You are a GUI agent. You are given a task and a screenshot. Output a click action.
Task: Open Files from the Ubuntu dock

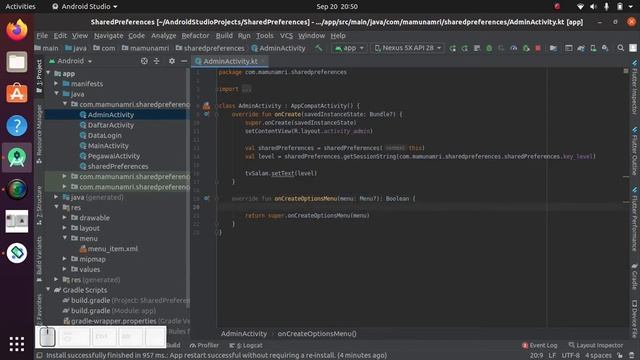click(x=17, y=62)
